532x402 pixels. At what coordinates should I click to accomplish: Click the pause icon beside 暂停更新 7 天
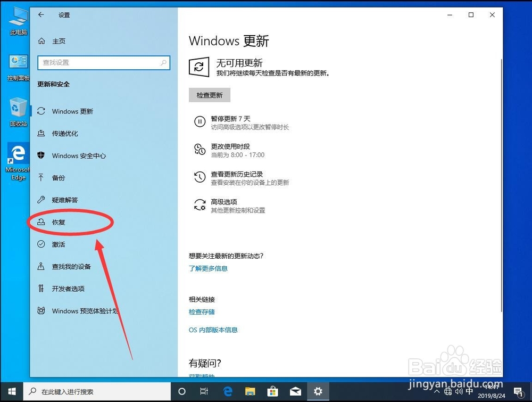tap(199, 121)
